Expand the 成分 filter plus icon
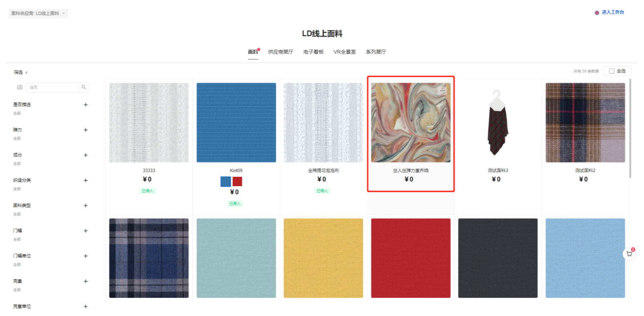The image size is (644, 316). pyautogui.click(x=85, y=155)
